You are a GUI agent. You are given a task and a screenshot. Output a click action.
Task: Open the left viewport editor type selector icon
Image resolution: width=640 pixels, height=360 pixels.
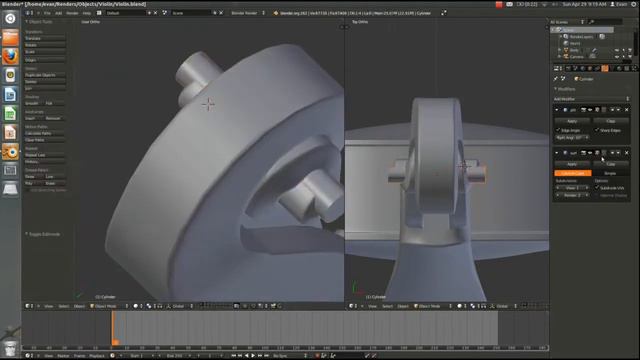pos(28,306)
